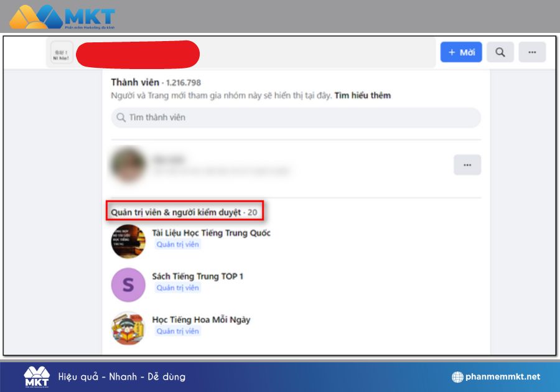Click 'Quản trị viên' badge under Học Tiếng Hoa Mỗi Ngày
Screen dimensions: 560x392
coord(177,331)
